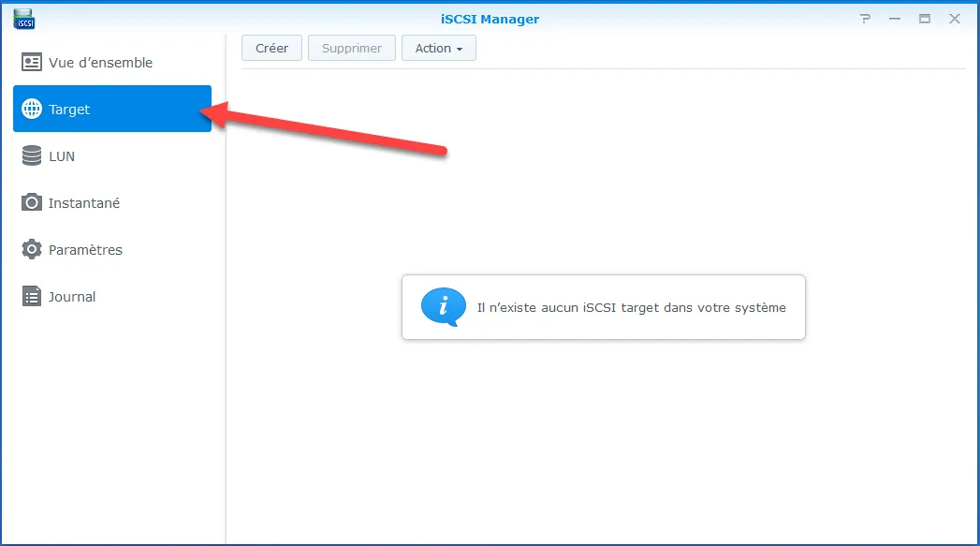Click the blue info bubble icon
980x546 pixels.
coord(442,307)
